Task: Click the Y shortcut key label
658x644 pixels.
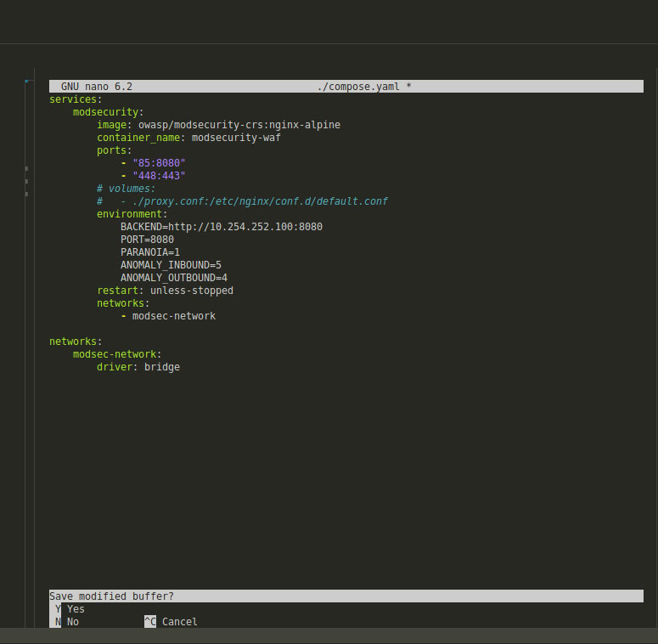Action: [x=57, y=609]
